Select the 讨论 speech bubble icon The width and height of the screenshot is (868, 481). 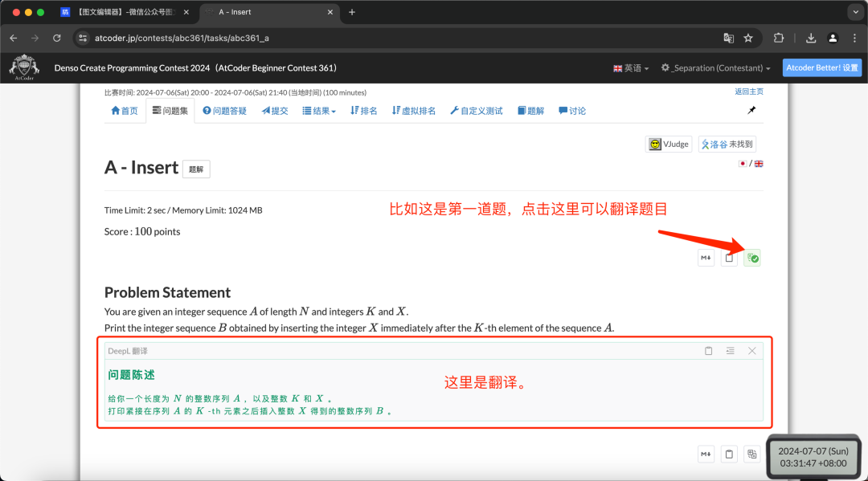point(571,110)
